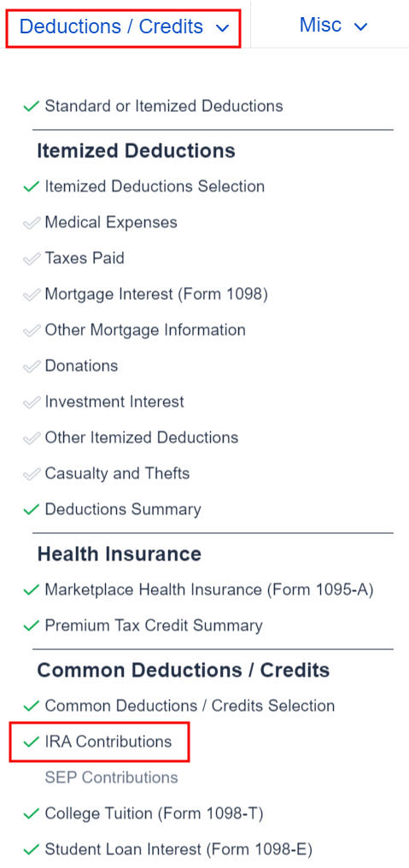This screenshot has height=868, width=409.
Task: Select the Deductions / Credits tab label
Action: (x=111, y=26)
